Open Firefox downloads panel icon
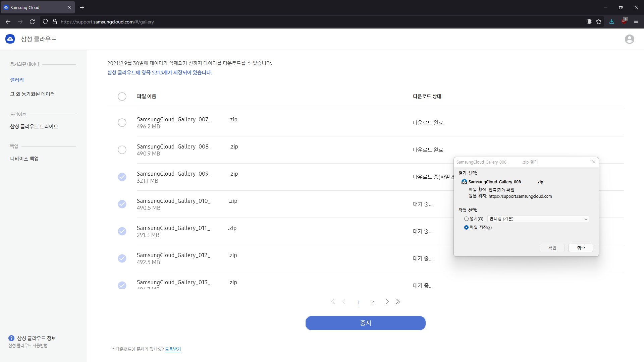The height and width of the screenshot is (362, 644). 611,21
